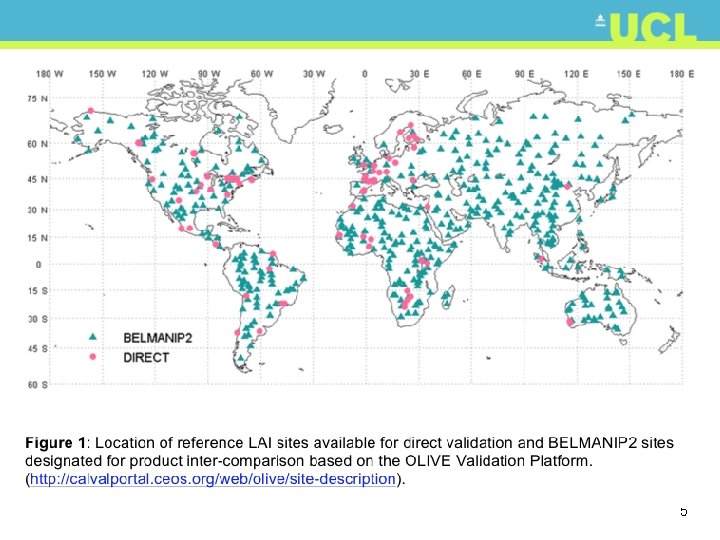
Task: Click the slide page number 5
Action: tap(684, 512)
